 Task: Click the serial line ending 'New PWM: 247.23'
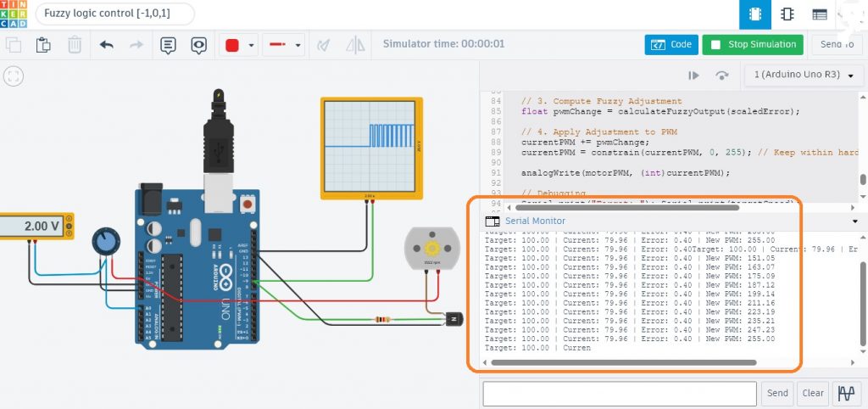[x=630, y=330]
